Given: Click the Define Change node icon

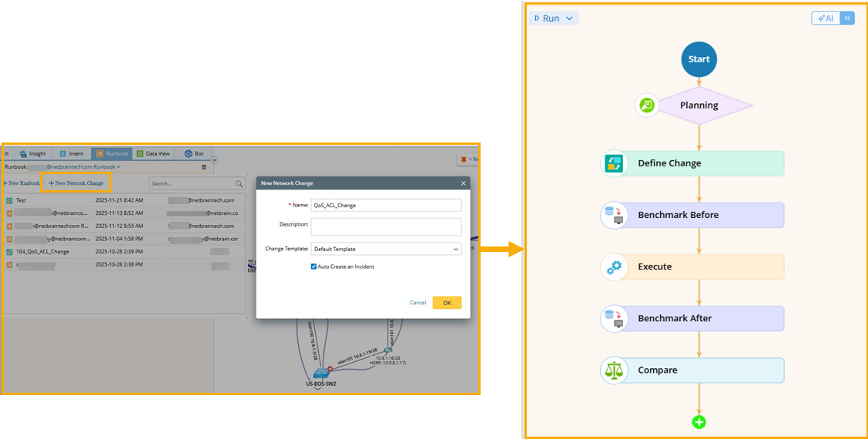Looking at the screenshot, I should [614, 163].
